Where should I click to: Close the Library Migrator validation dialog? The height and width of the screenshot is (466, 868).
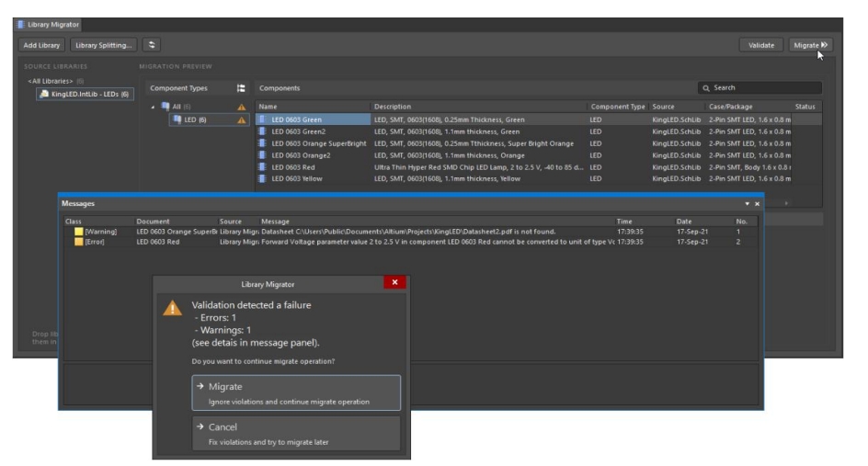tap(394, 283)
